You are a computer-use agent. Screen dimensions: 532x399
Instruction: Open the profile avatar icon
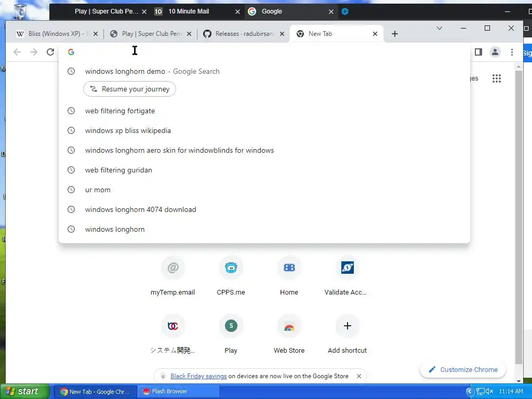click(x=495, y=52)
